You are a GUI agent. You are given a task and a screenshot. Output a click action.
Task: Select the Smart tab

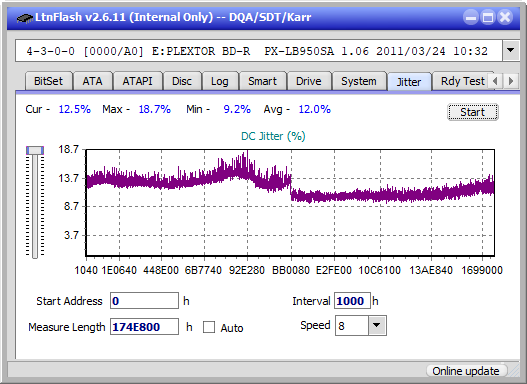(262, 81)
